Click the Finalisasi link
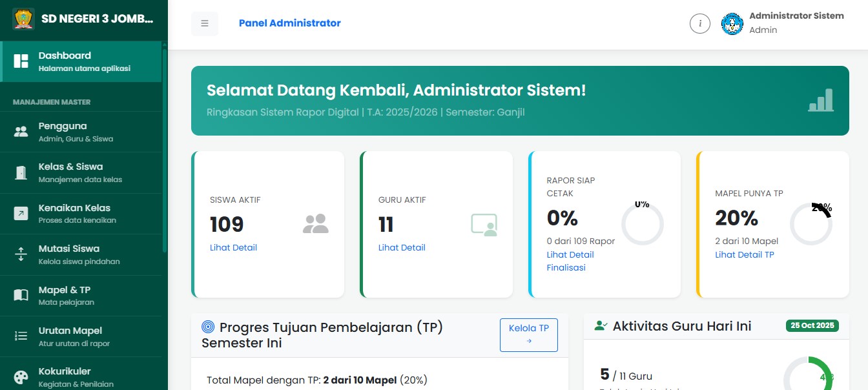This screenshot has width=868, height=390. (x=566, y=267)
